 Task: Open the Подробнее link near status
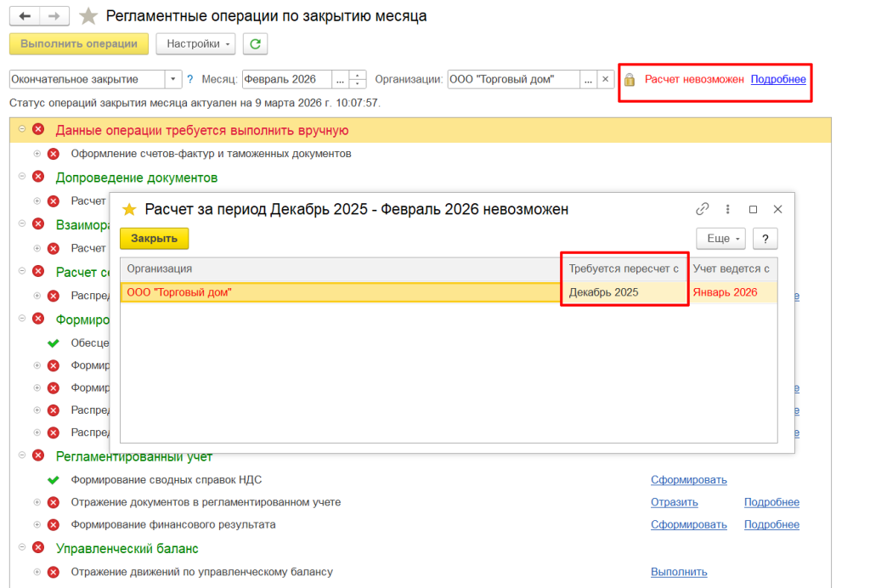(778, 79)
